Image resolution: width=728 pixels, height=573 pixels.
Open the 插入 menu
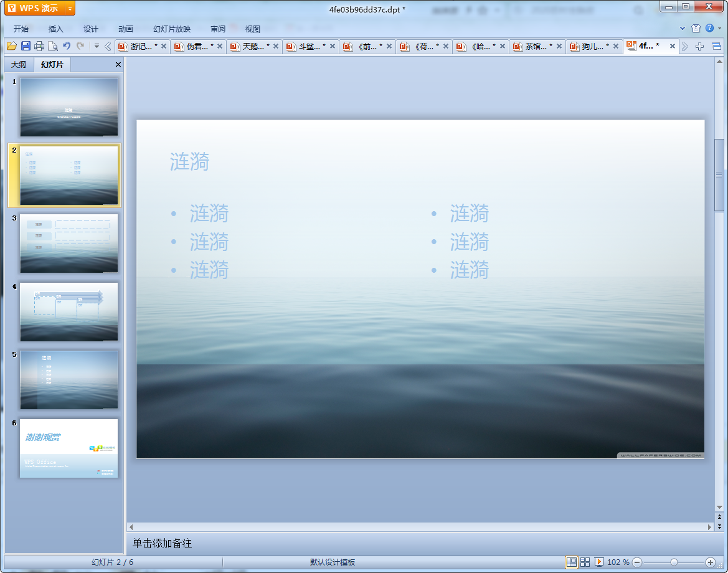tap(55, 29)
